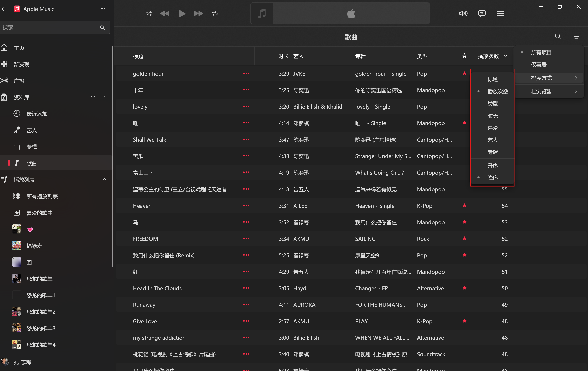
Task: Open 喜爱的歌曲 playlist
Action: pos(39,213)
